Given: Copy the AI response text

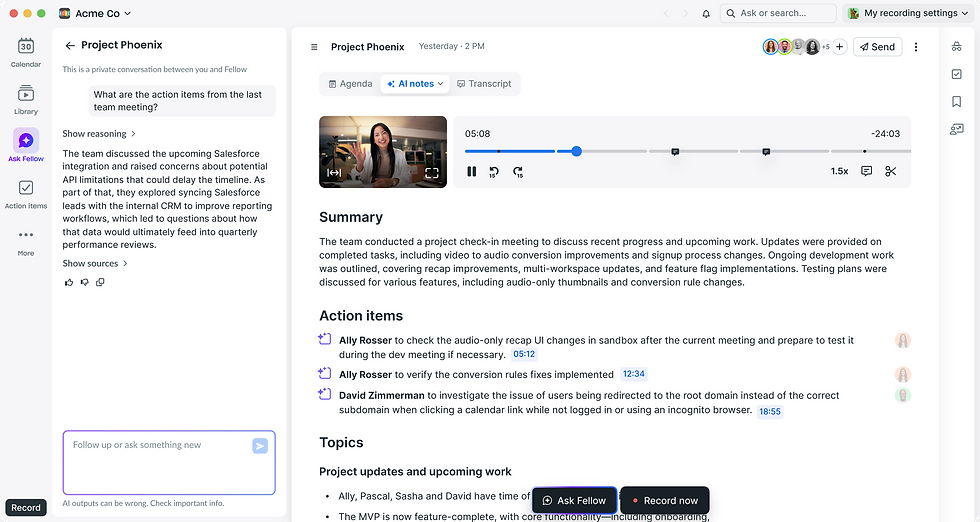Looking at the screenshot, I should pos(100,283).
